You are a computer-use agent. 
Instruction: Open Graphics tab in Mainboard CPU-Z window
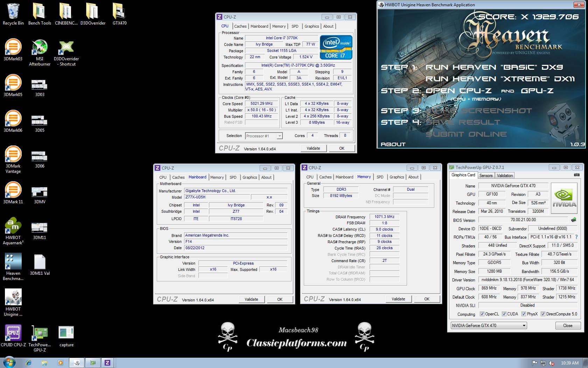(x=250, y=177)
